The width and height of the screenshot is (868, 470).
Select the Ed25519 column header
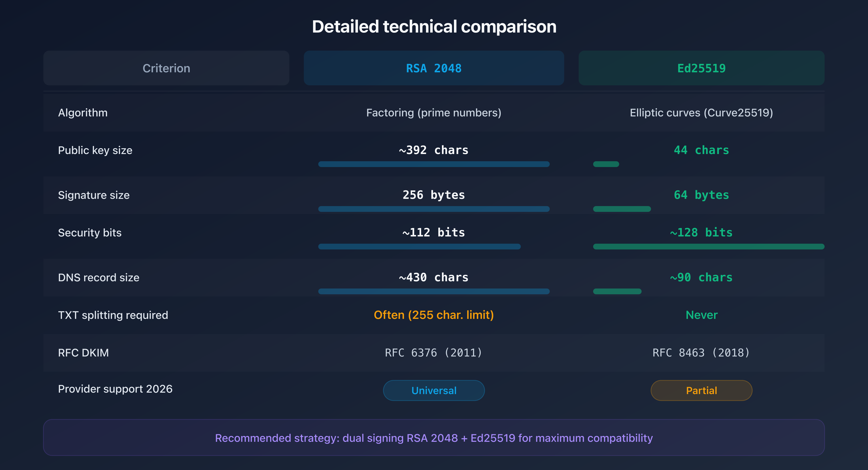coord(701,68)
